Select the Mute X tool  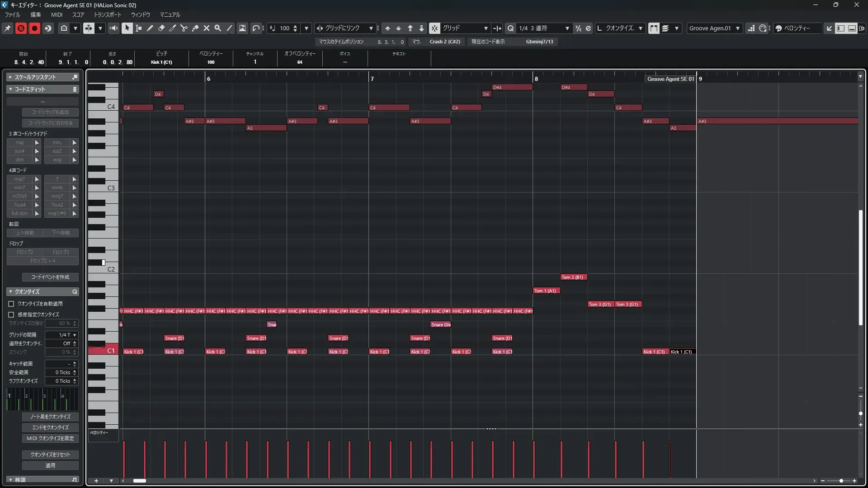(207, 28)
